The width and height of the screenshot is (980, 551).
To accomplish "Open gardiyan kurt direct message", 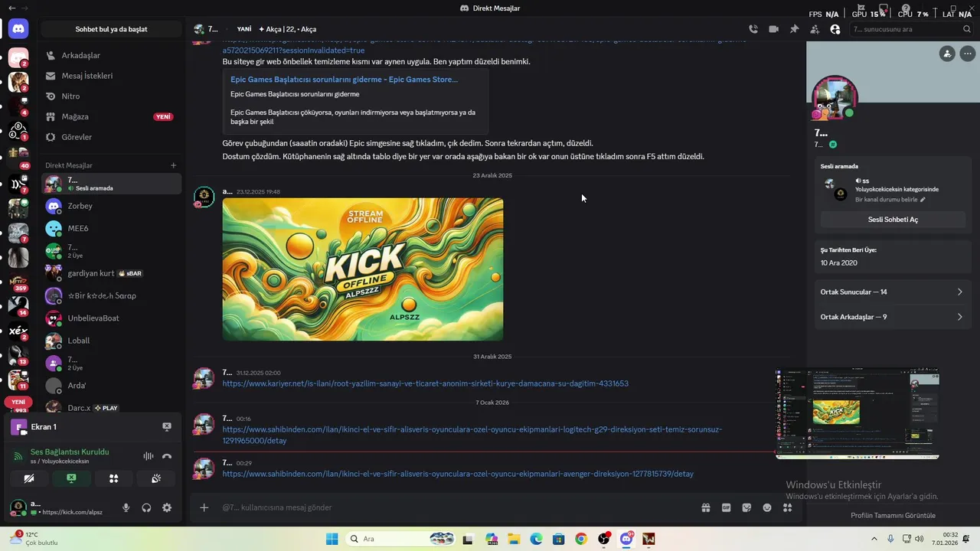I will pyautogui.click(x=111, y=273).
